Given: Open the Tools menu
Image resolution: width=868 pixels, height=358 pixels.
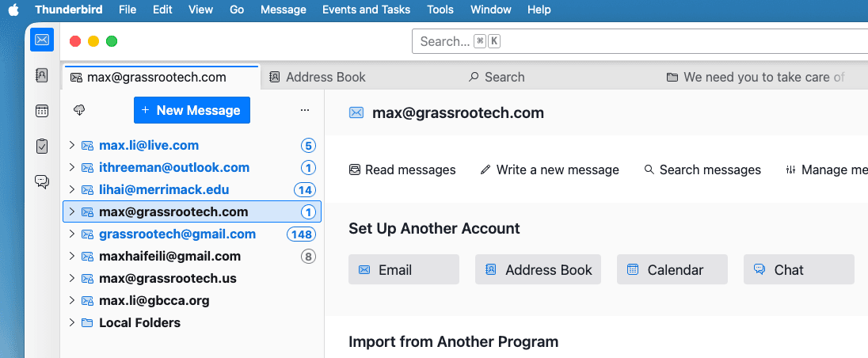Looking at the screenshot, I should coord(440,10).
